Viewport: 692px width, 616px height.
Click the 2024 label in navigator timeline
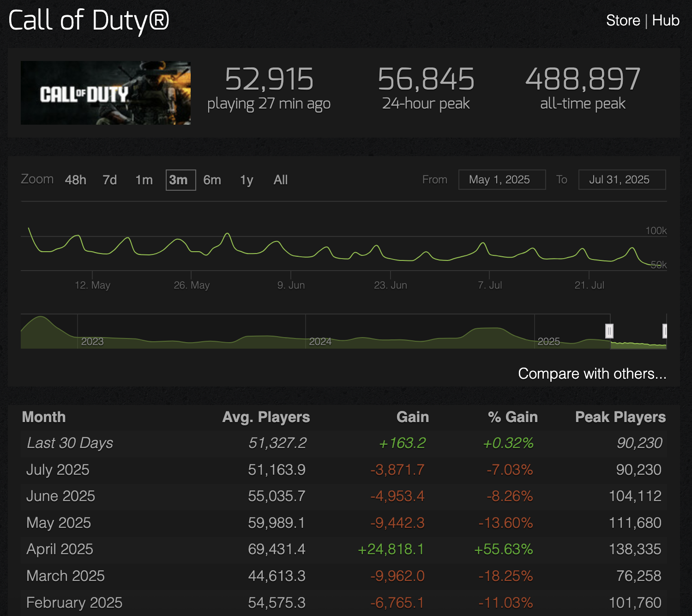point(320,341)
